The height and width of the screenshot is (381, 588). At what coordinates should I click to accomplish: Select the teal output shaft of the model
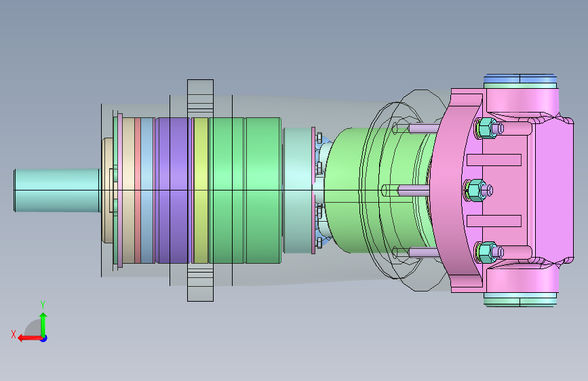coord(56,190)
